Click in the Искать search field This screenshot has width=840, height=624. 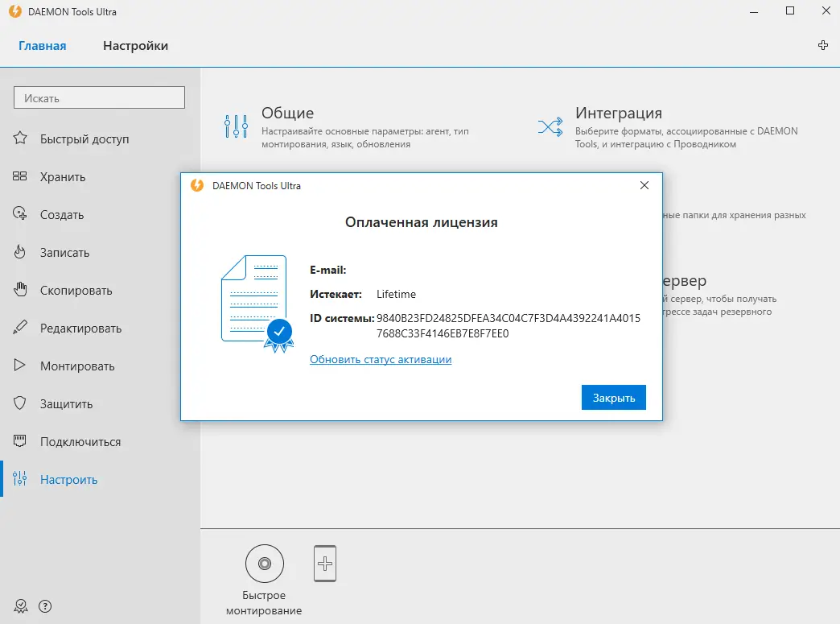point(99,97)
